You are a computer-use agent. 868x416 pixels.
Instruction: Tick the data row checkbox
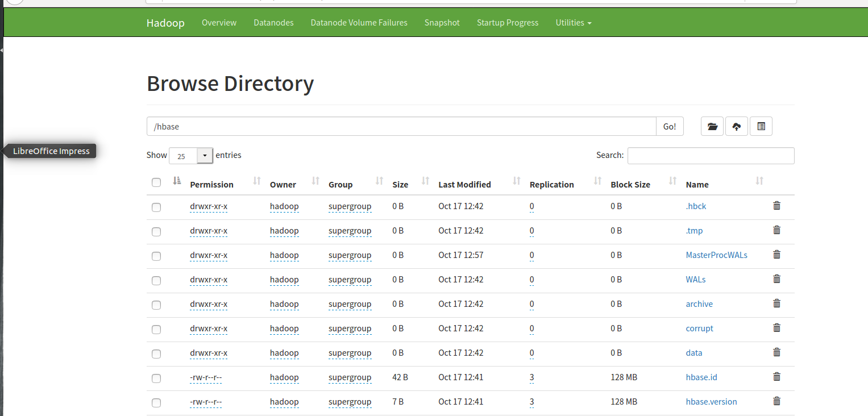coord(156,354)
